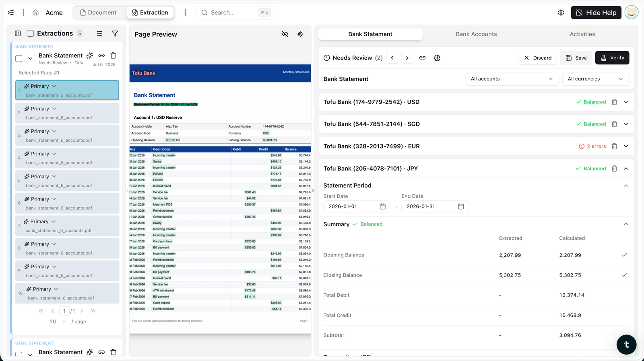Delete the first Bank Statement with trash icon
Screen dimensions: 644x361
[x=113, y=56]
